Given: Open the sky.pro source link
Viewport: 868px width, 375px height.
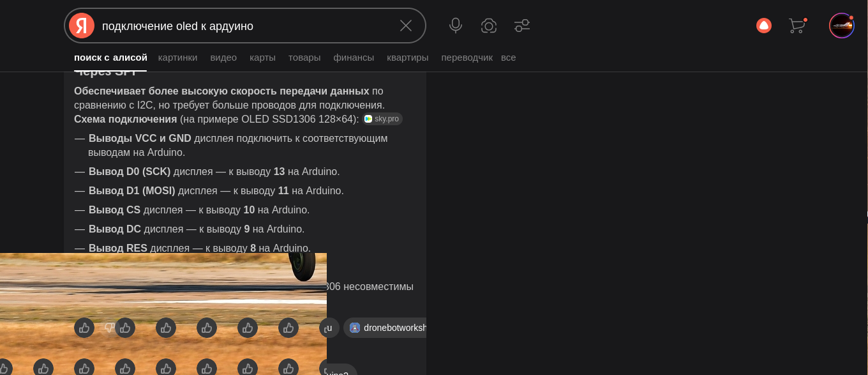Looking at the screenshot, I should pos(383,119).
